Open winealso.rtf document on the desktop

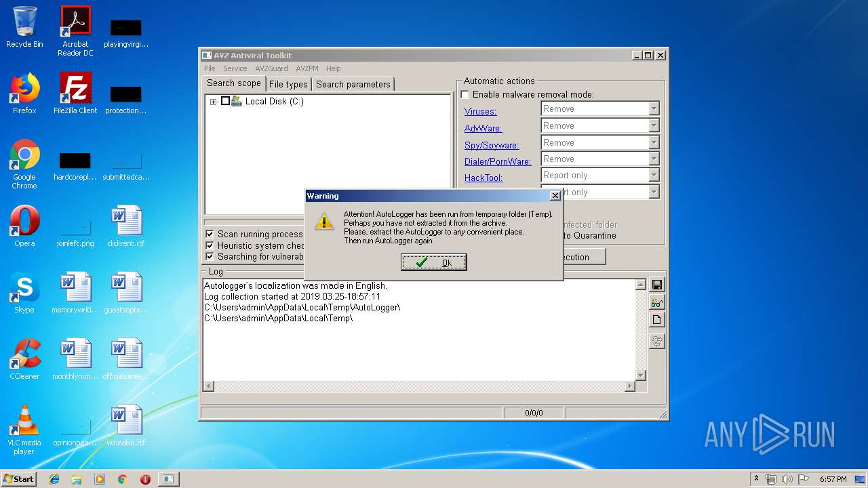point(126,426)
